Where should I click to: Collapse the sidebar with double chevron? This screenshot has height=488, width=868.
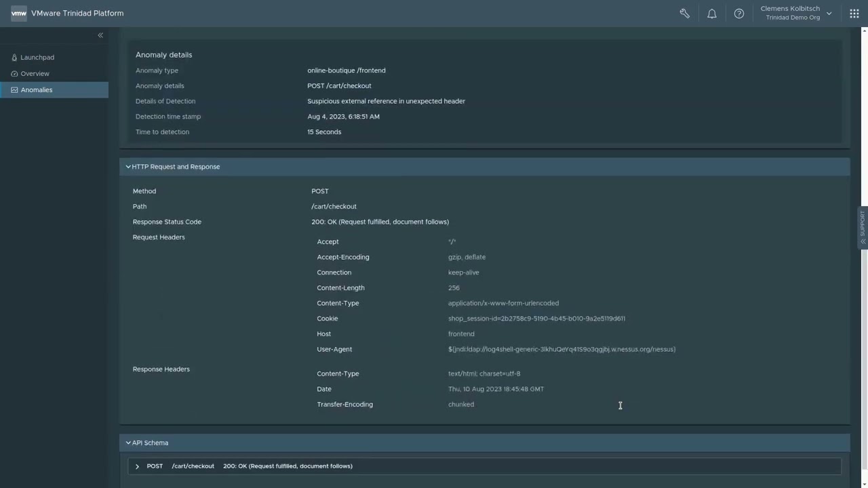pyautogui.click(x=100, y=35)
